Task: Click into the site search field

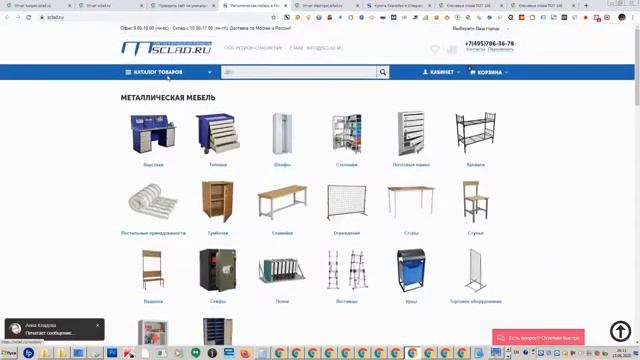Action: [299, 72]
